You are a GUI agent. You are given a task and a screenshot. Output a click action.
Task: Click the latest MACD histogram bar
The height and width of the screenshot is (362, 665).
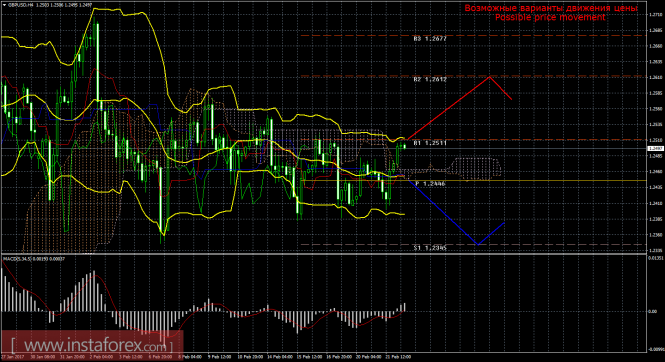[x=405, y=307]
